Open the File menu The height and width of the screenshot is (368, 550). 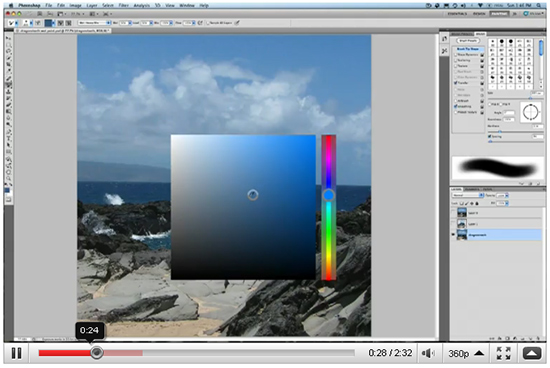[x=48, y=6]
